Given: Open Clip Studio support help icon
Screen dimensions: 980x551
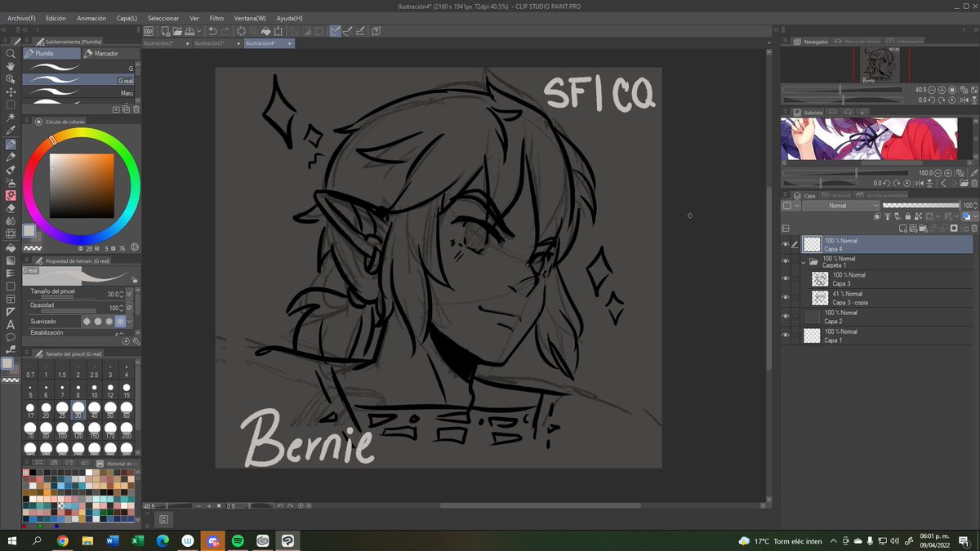Looking at the screenshot, I should 376,31.
